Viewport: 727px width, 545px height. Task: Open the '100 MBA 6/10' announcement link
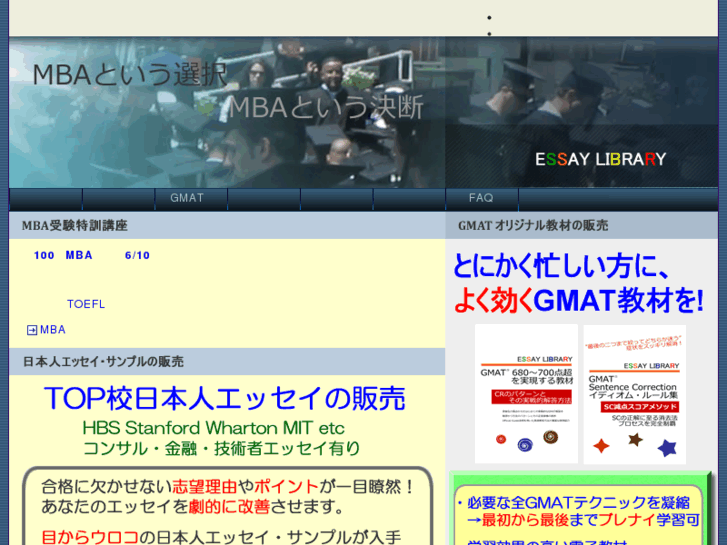coord(92,255)
